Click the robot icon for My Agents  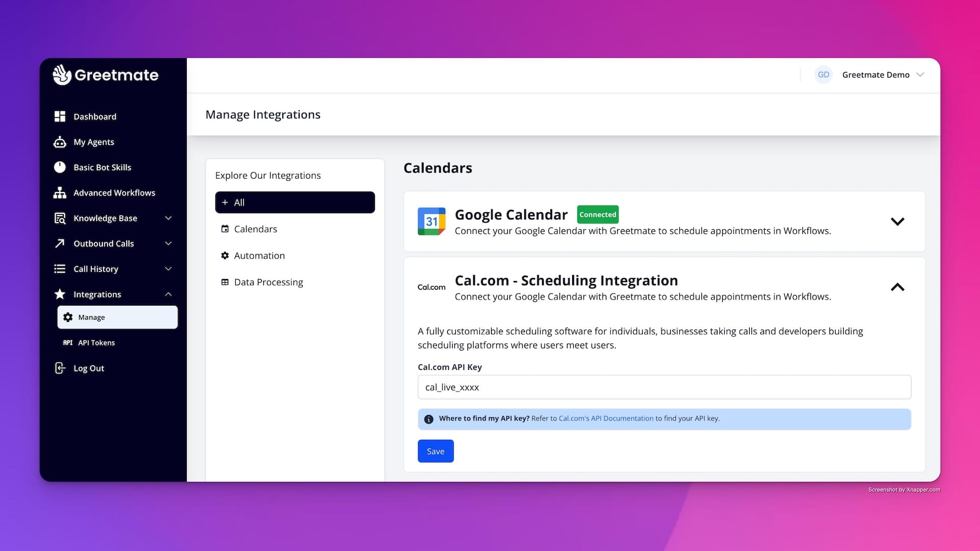(60, 142)
